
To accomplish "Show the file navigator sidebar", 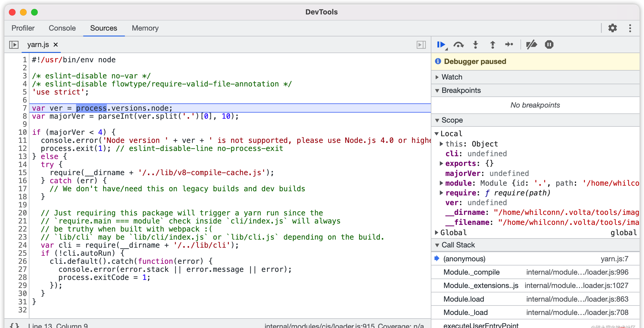I will point(14,44).
